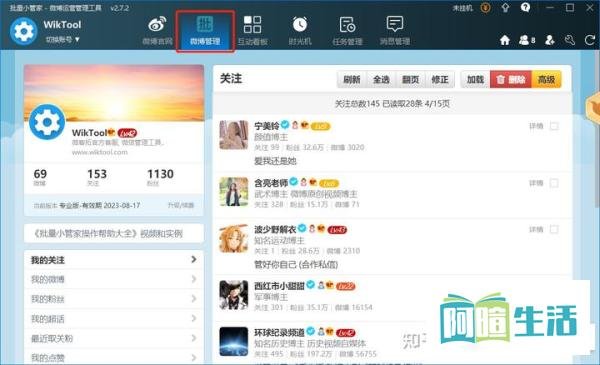
Task: Click the 全选 button
Action: (381, 80)
